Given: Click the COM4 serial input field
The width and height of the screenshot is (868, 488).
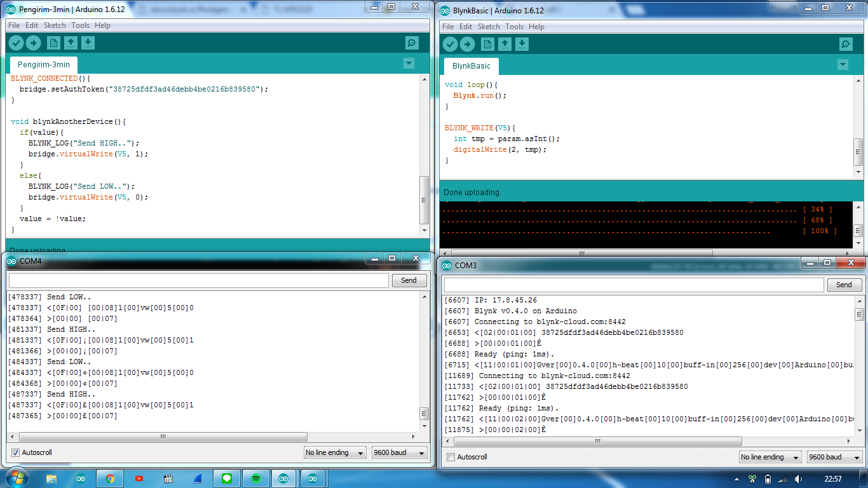Looking at the screenshot, I should coord(198,280).
